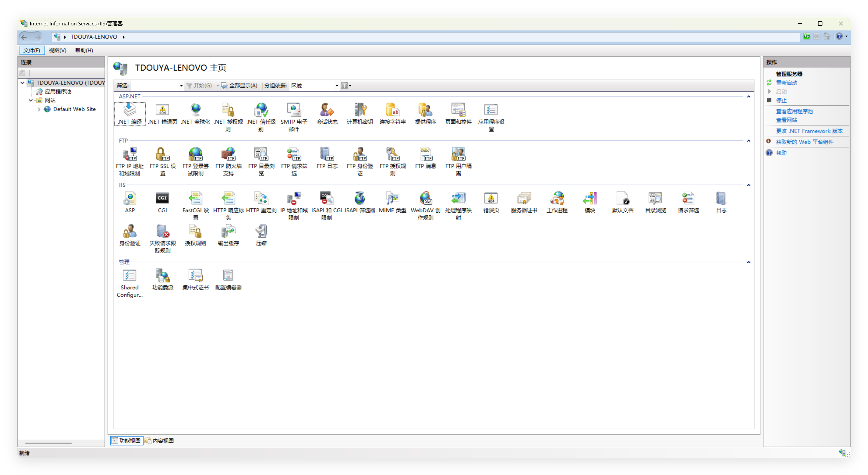Expand the Default Web Site node

39,109
